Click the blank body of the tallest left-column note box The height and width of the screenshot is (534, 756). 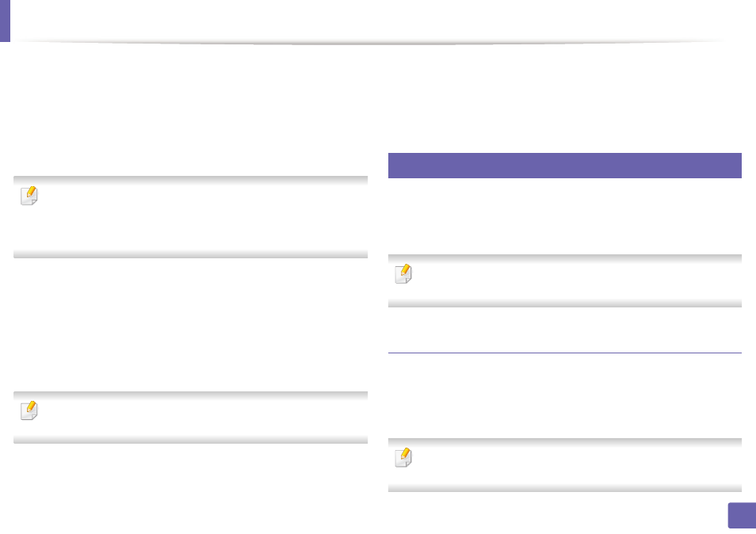[x=203, y=218]
